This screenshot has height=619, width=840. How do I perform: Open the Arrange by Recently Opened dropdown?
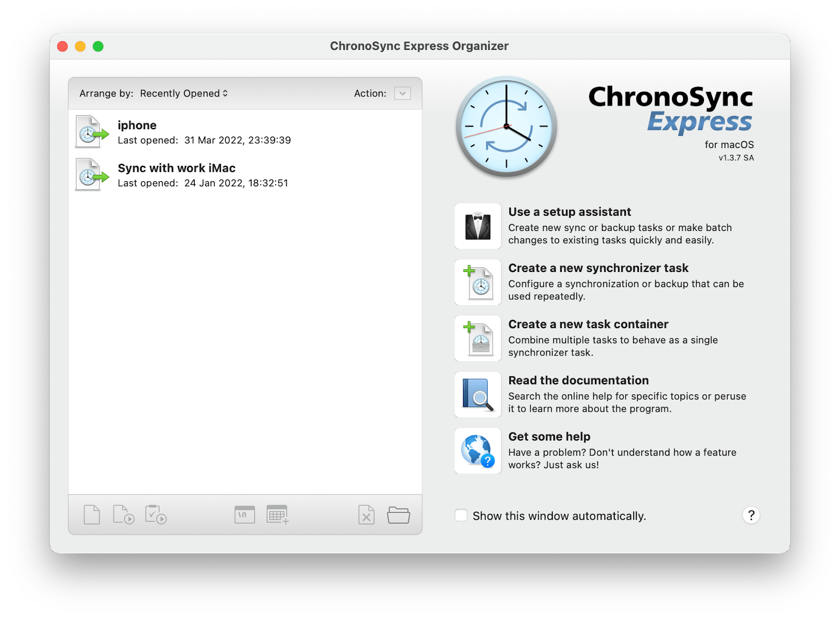(x=184, y=93)
